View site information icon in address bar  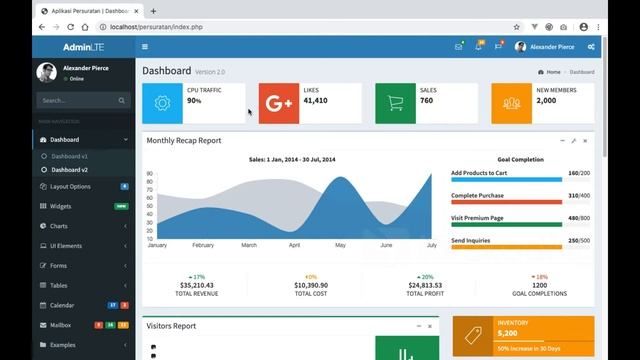(103, 27)
